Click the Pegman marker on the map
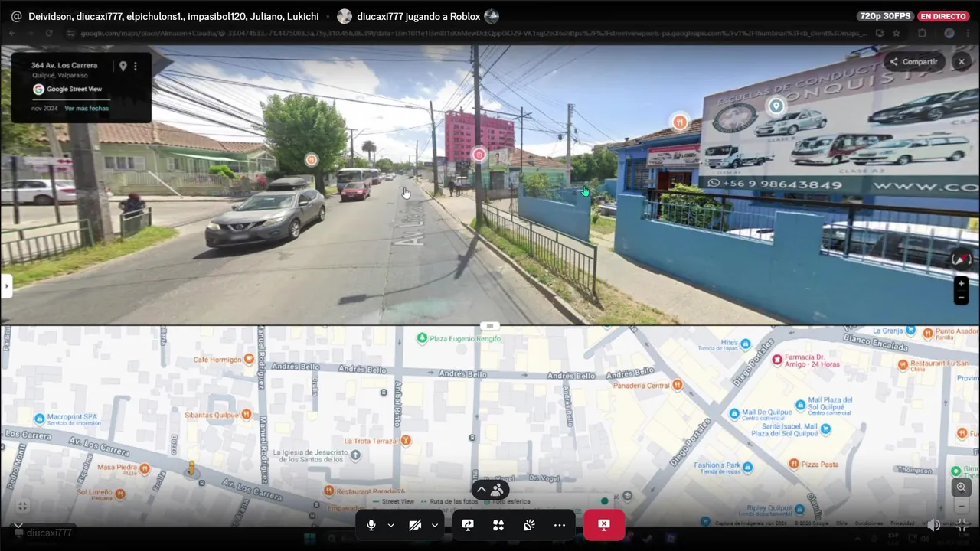The width and height of the screenshot is (980, 551). click(191, 468)
